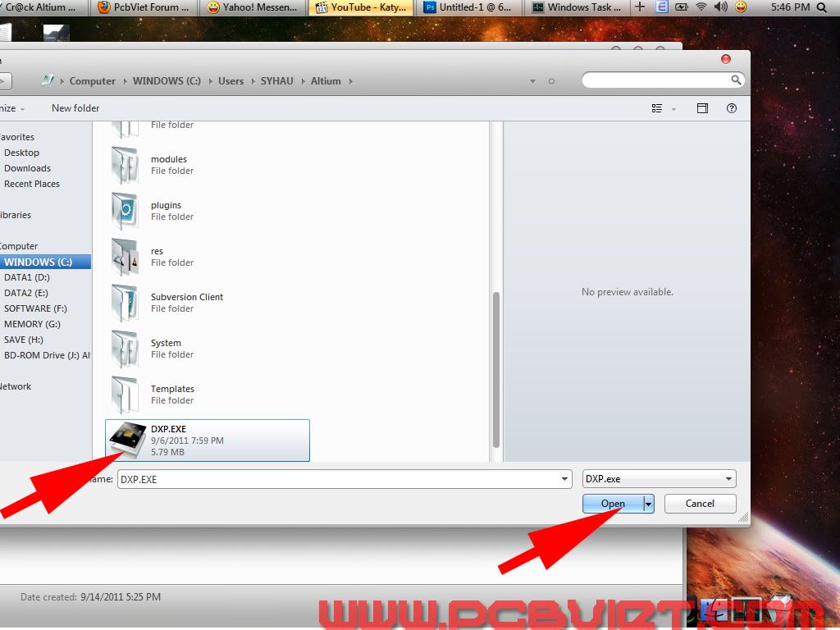
Task: Select SOFTWARE (F:) drive in the sidebar
Action: [x=35, y=308]
